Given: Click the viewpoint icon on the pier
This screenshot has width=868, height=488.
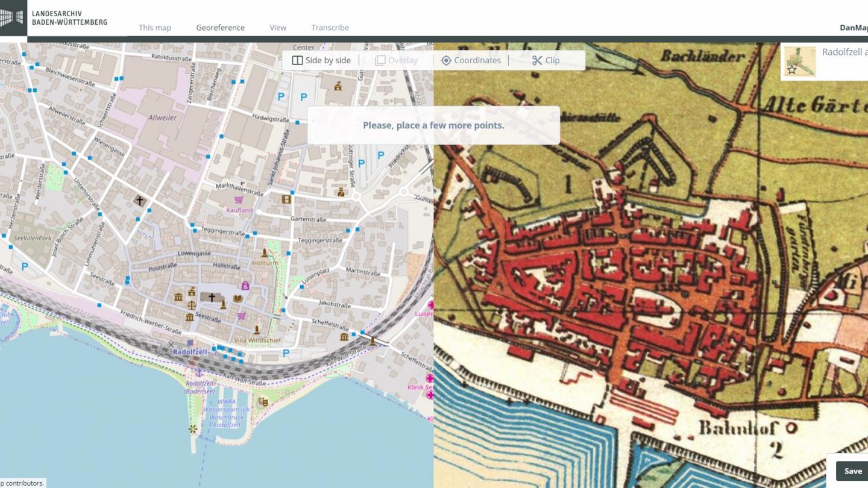Looking at the screenshot, I should click(x=193, y=429).
